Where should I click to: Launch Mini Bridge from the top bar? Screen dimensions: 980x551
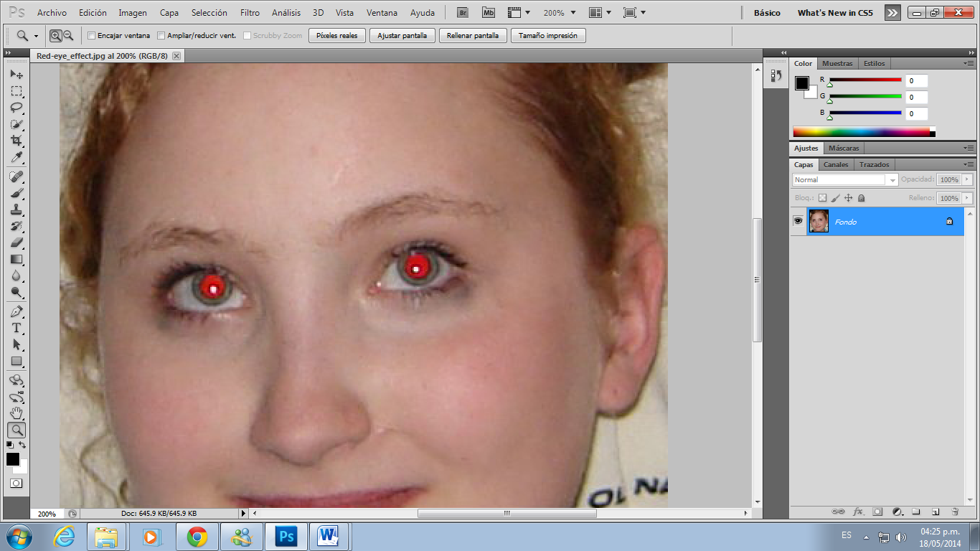click(x=488, y=12)
